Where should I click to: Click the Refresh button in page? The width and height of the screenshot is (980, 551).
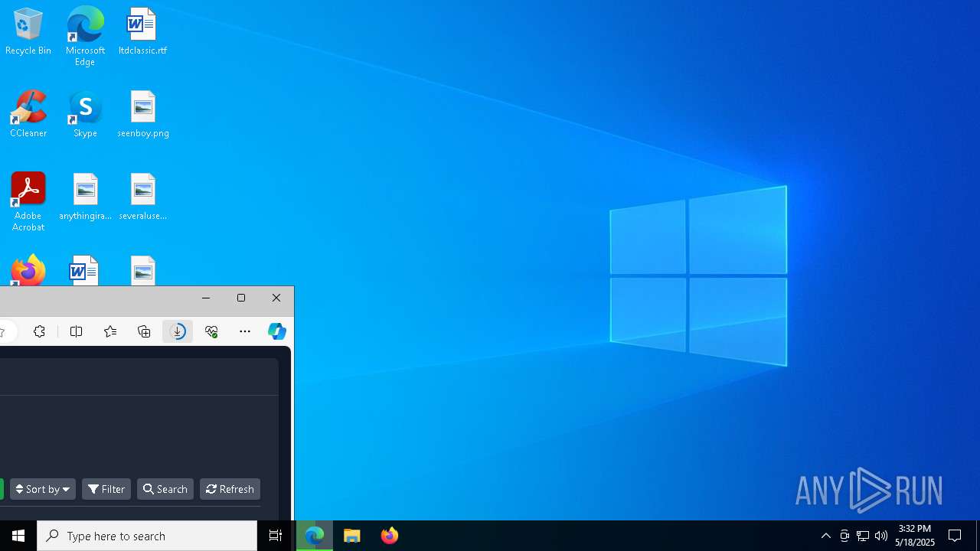[230, 489]
